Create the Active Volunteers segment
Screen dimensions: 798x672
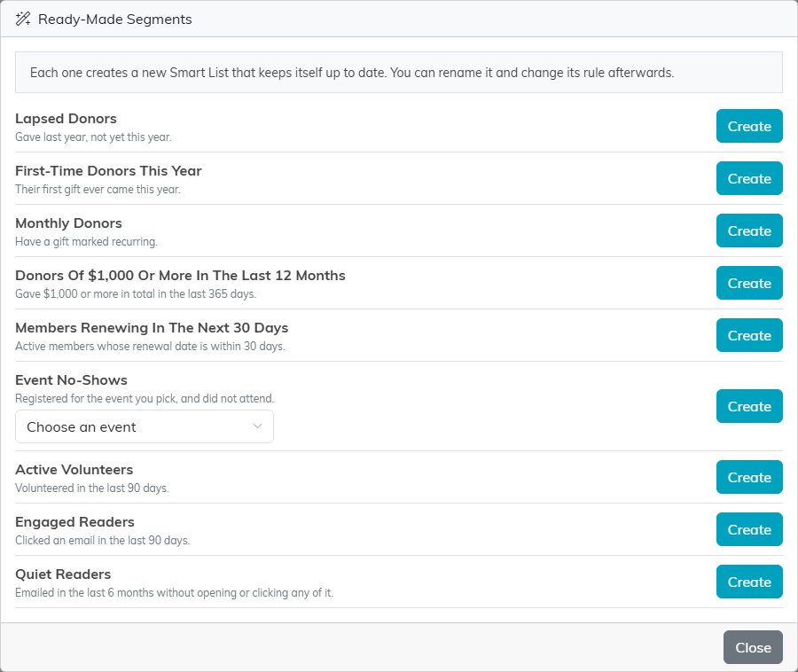tap(749, 478)
